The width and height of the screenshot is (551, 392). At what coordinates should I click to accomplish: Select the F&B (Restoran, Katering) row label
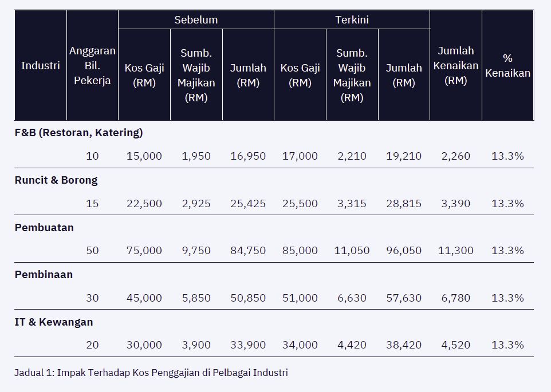coord(79,133)
